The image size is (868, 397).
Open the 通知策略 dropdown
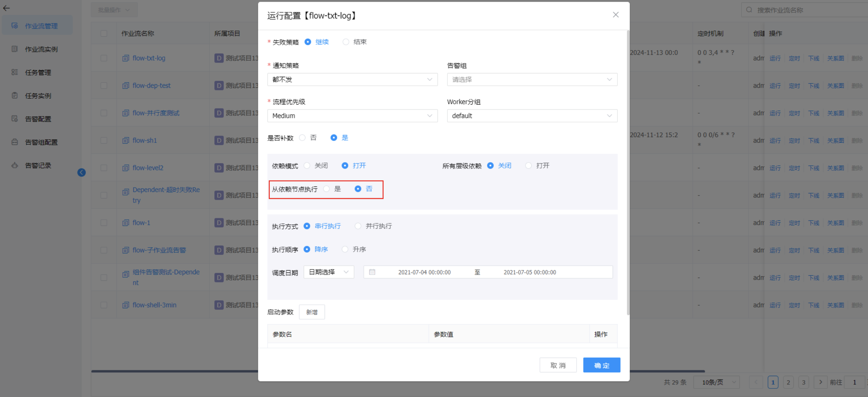352,80
